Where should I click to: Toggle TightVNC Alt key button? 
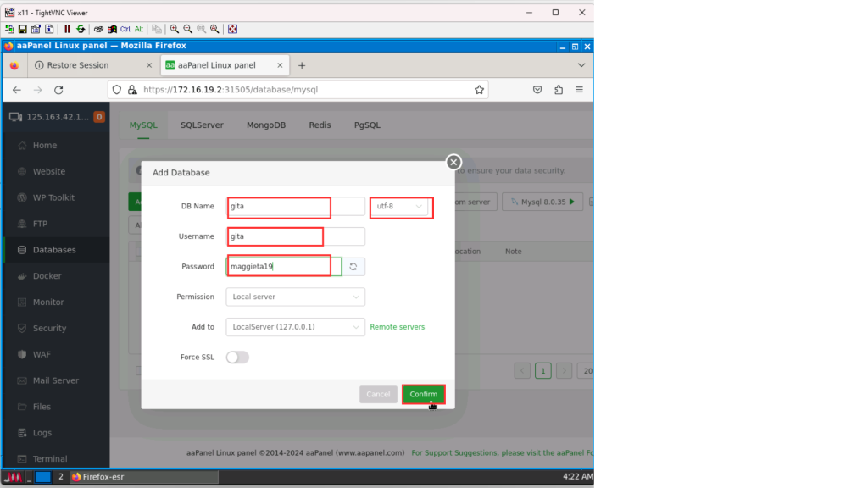pos(140,29)
